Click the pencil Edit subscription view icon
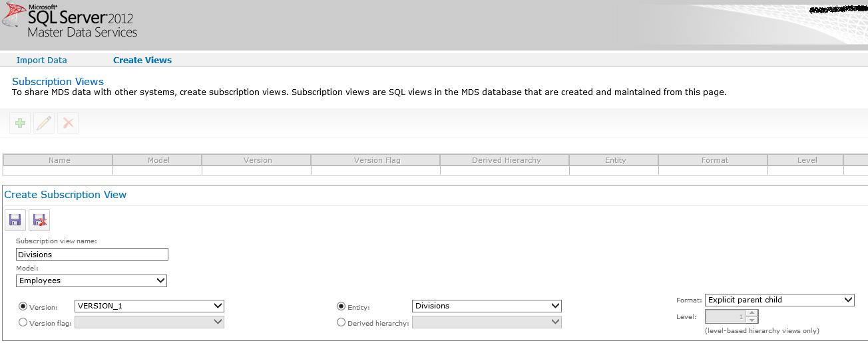 pyautogui.click(x=44, y=123)
